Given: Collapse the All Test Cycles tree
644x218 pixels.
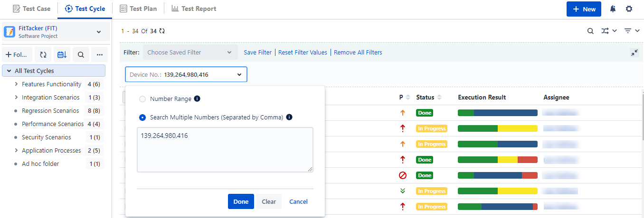Looking at the screenshot, I should (x=9, y=71).
